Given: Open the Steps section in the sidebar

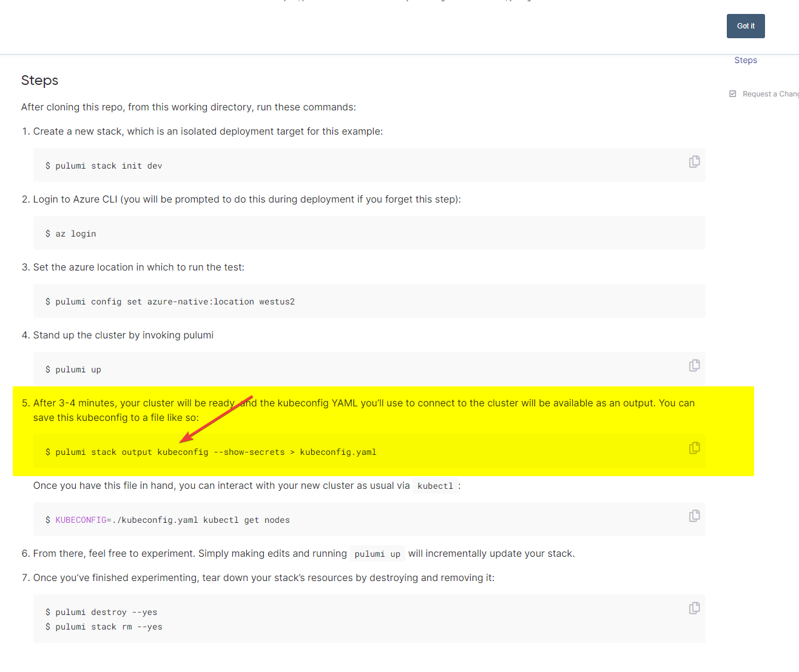Looking at the screenshot, I should pos(746,60).
